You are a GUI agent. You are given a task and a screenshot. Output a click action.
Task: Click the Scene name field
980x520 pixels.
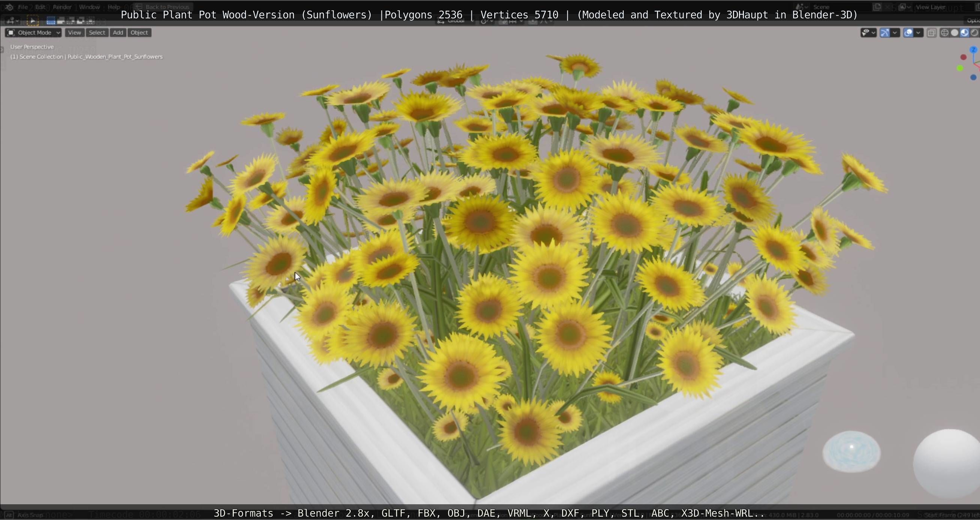841,7
